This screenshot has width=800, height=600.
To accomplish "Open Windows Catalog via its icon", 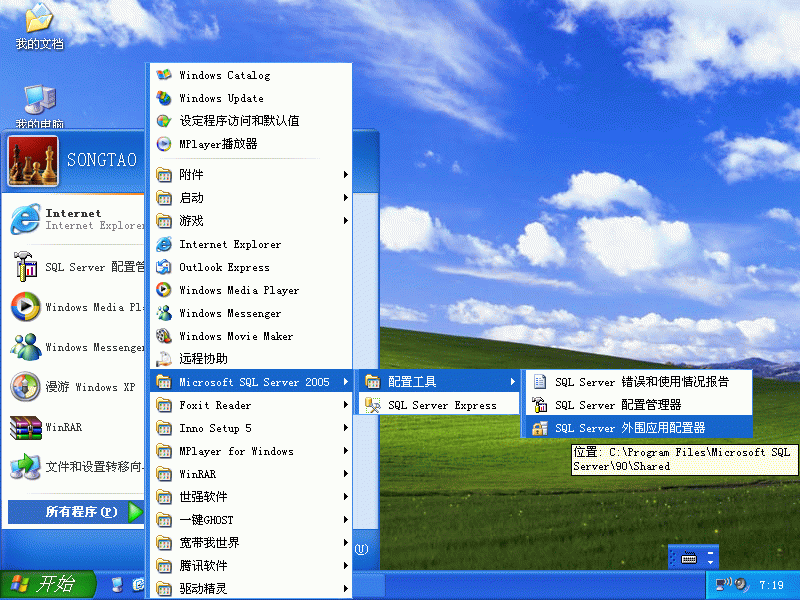I will pyautogui.click(x=164, y=75).
